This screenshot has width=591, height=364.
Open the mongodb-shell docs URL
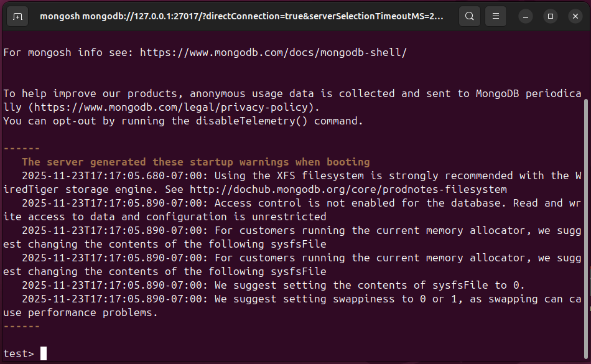(273, 52)
